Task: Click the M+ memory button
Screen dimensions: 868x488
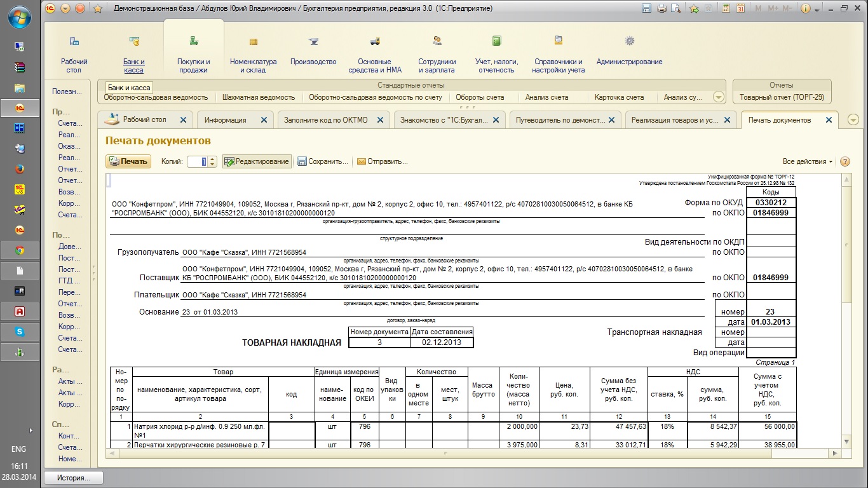Action: click(773, 8)
